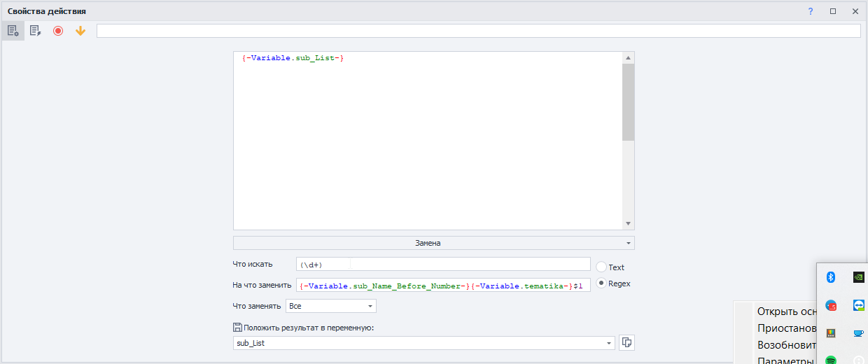Image resolution: width=868 pixels, height=364 pixels.
Task: Click the text area scrollbar down arrow
Action: pos(628,224)
